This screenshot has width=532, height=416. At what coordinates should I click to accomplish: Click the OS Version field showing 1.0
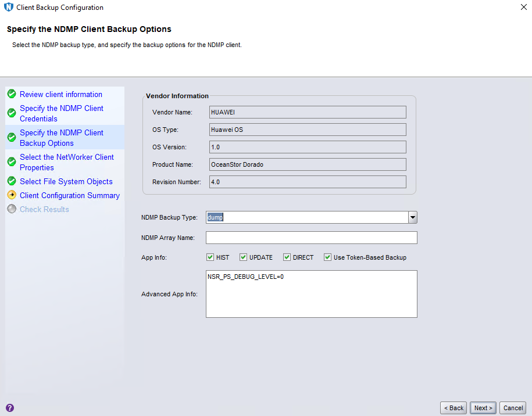pos(308,147)
